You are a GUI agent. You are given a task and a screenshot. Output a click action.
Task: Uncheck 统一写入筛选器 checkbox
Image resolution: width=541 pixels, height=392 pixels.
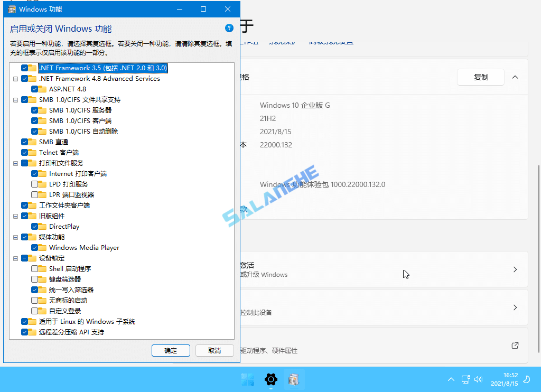(34, 290)
